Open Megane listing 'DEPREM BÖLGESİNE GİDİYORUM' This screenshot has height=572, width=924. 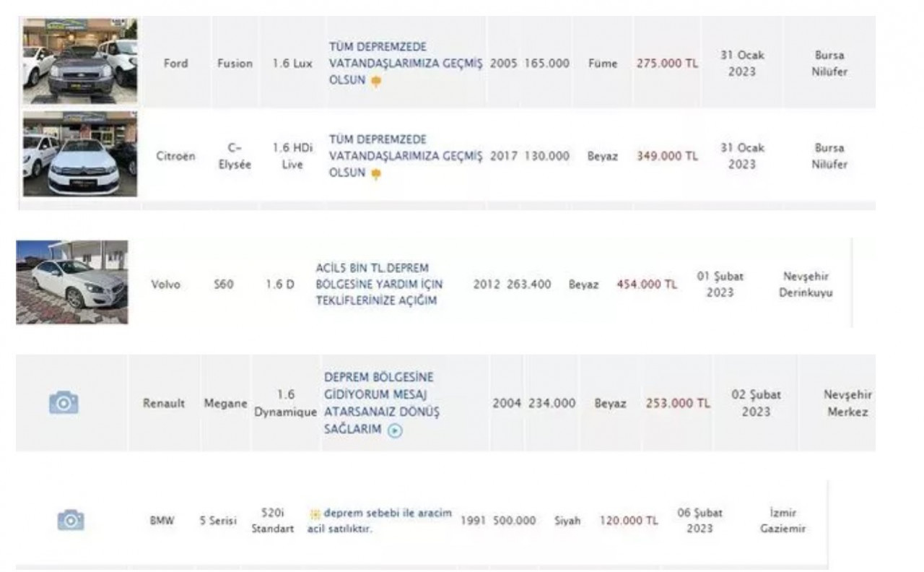(x=382, y=403)
